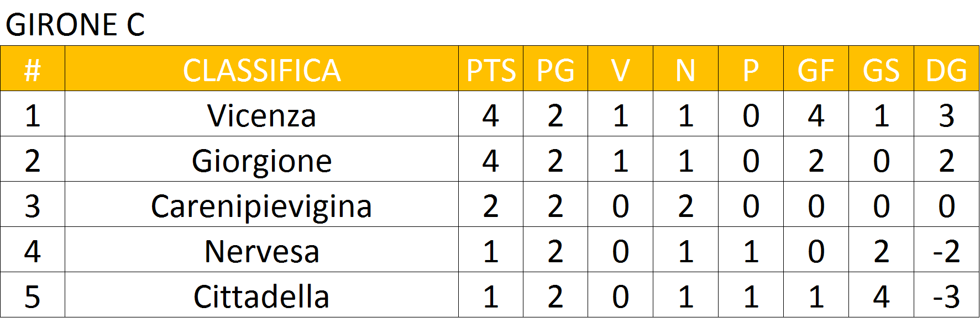The height and width of the screenshot is (318, 980).
Task: Select the DG header cell
Action: (x=946, y=69)
